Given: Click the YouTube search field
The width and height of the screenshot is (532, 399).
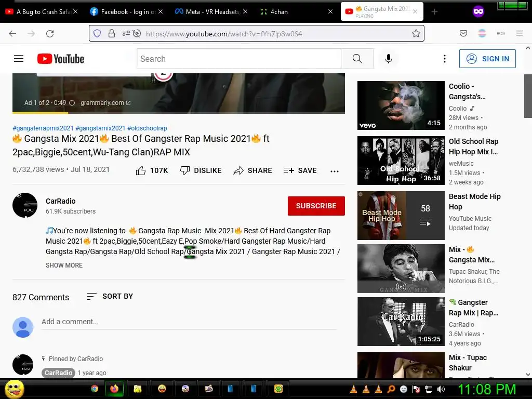Looking at the screenshot, I should [239, 59].
